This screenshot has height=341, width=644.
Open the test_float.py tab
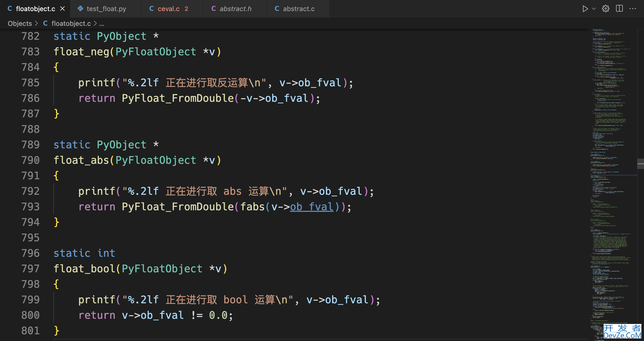point(106,9)
